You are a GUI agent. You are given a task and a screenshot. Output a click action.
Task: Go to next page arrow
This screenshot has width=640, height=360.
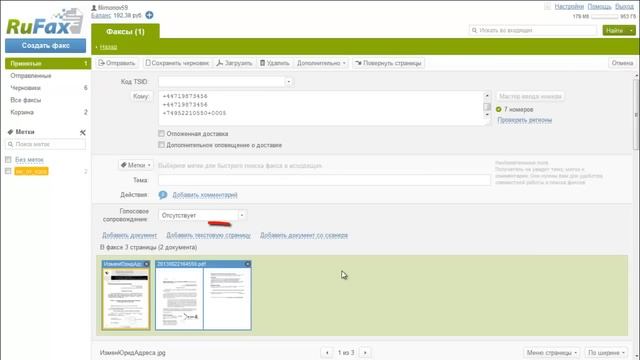pyautogui.click(x=365, y=352)
